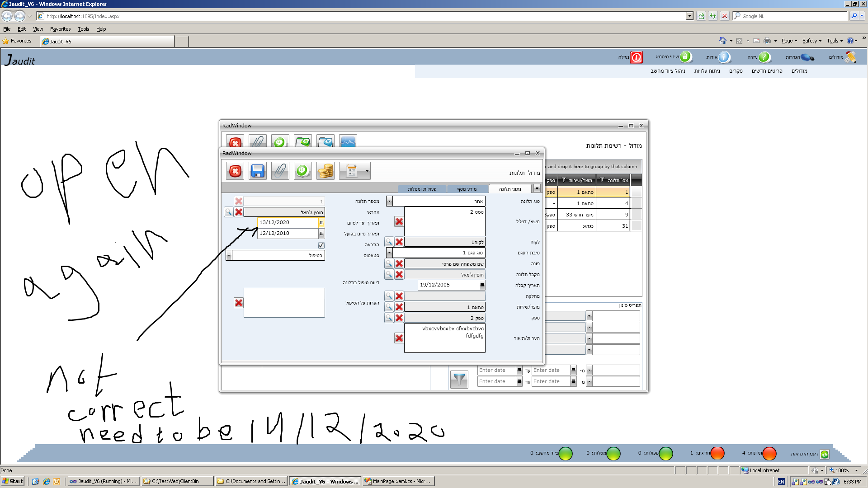Viewport: 868px width, 488px height.
Task: Click the שינוי סיסמא change password icon
Action: coord(685,57)
